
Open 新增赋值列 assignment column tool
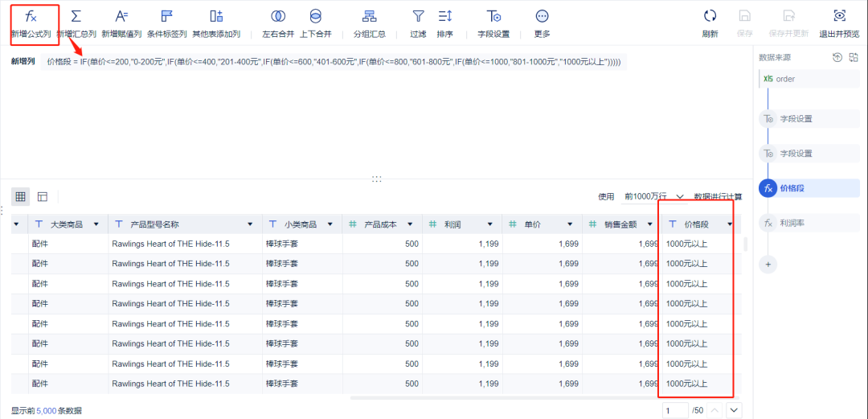(121, 25)
